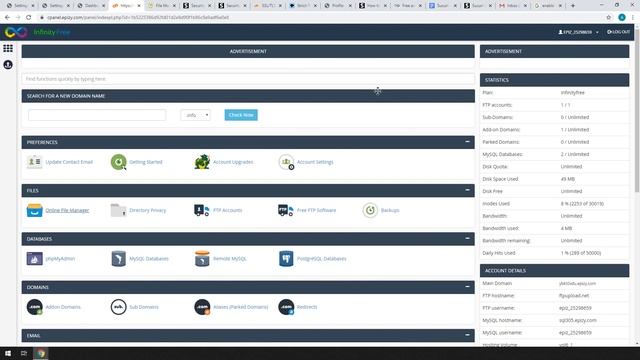Switch to the Gmail Inbox browser tab
The width and height of the screenshot is (640, 360).
click(513, 6)
